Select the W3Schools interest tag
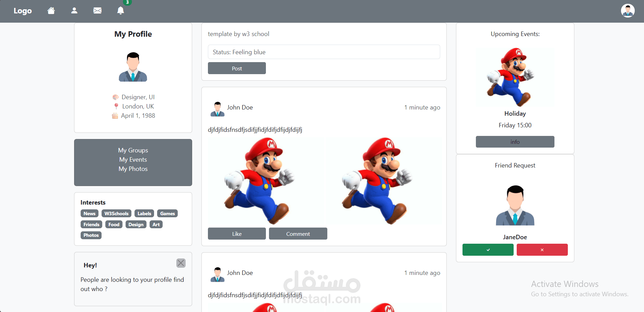The width and height of the screenshot is (644, 312). pyautogui.click(x=117, y=213)
